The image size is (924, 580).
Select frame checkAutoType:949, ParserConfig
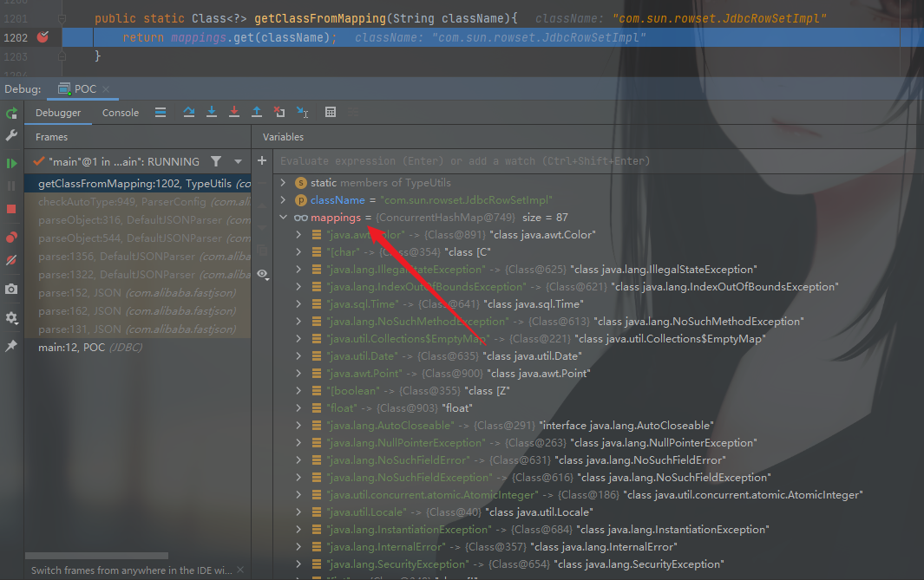138,202
